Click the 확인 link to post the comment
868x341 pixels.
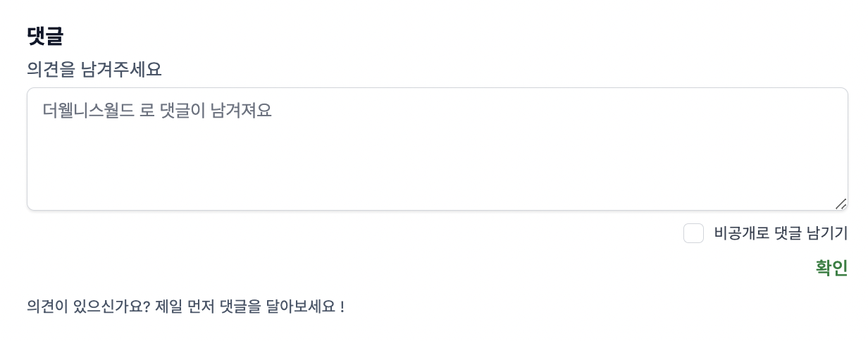point(831,268)
